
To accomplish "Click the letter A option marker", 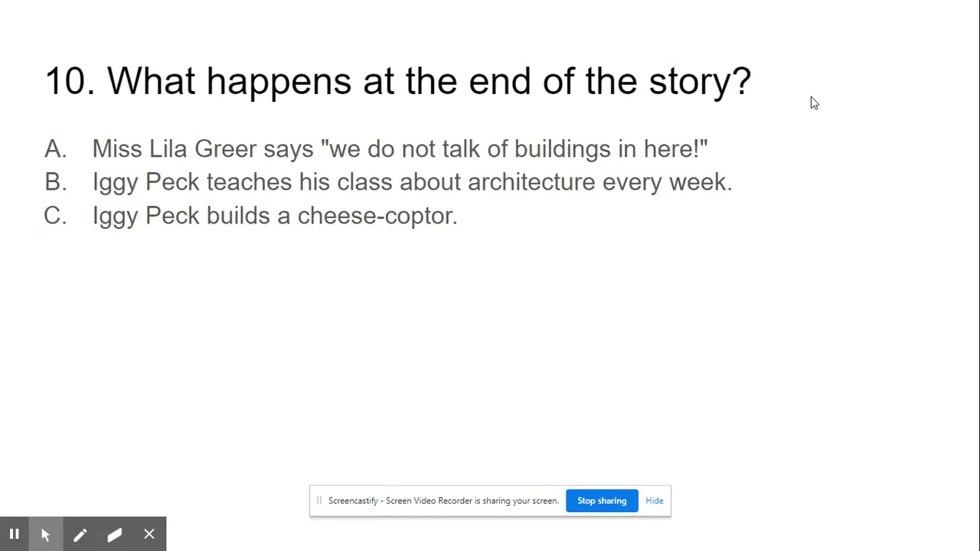I will tap(55, 148).
